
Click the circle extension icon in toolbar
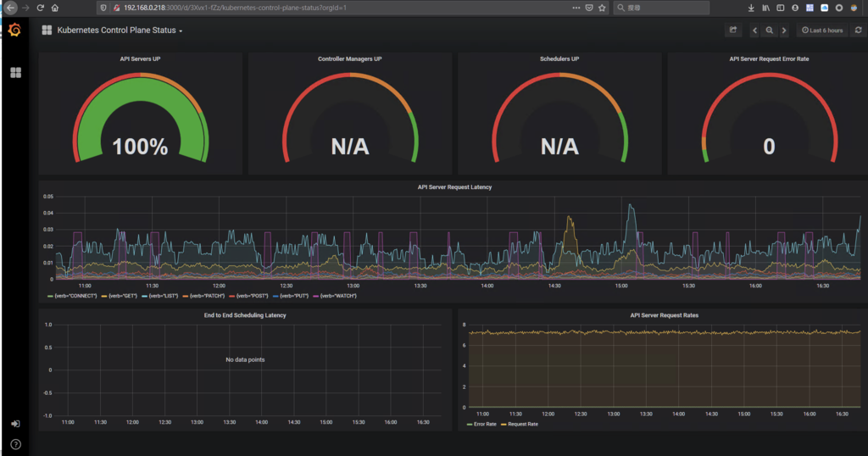point(839,8)
